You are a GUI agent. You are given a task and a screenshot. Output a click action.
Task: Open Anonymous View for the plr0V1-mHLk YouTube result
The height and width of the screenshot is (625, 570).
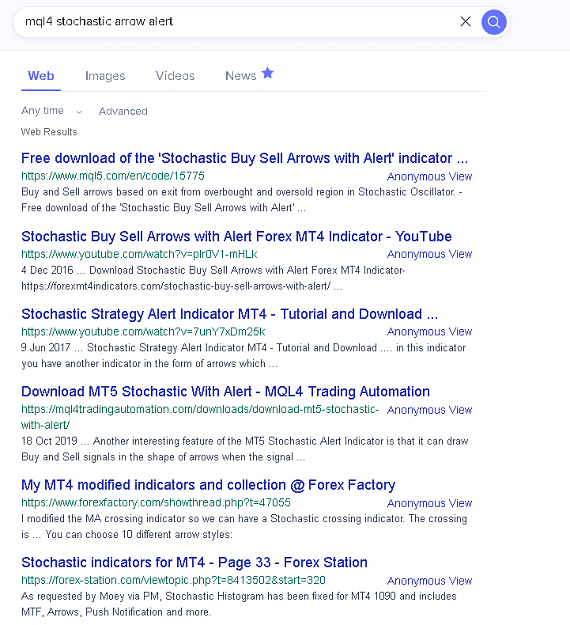click(429, 254)
